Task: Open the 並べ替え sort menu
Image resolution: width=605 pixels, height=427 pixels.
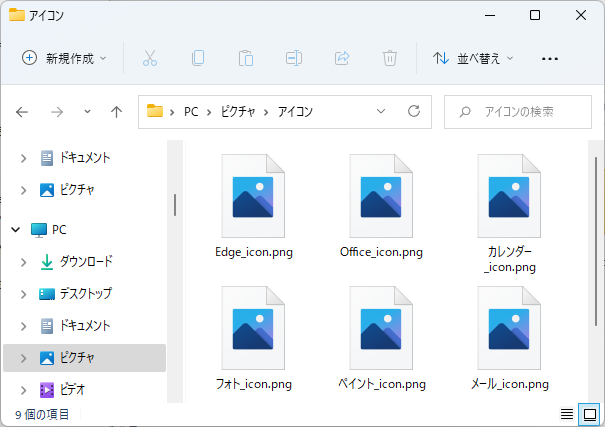Action: (x=473, y=58)
